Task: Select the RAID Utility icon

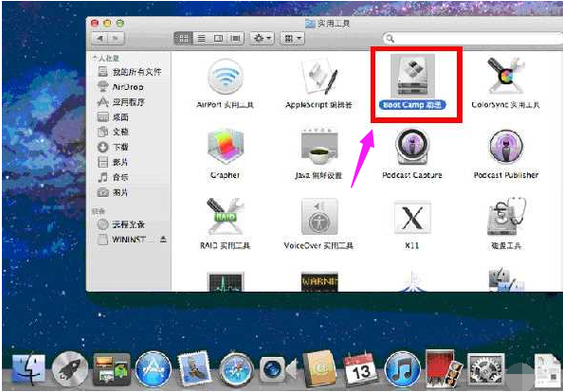Action: (226, 216)
